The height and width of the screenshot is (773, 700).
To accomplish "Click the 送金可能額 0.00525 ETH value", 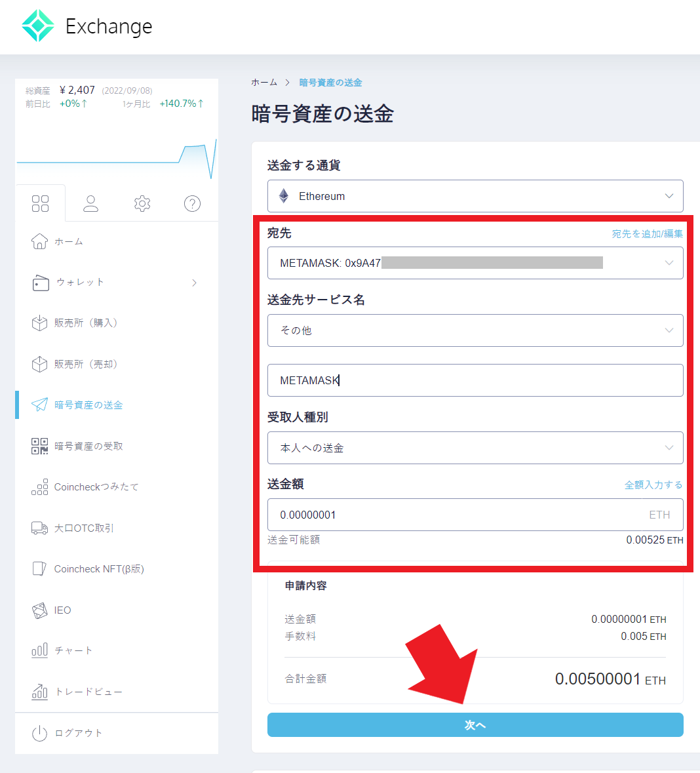I will tap(655, 540).
